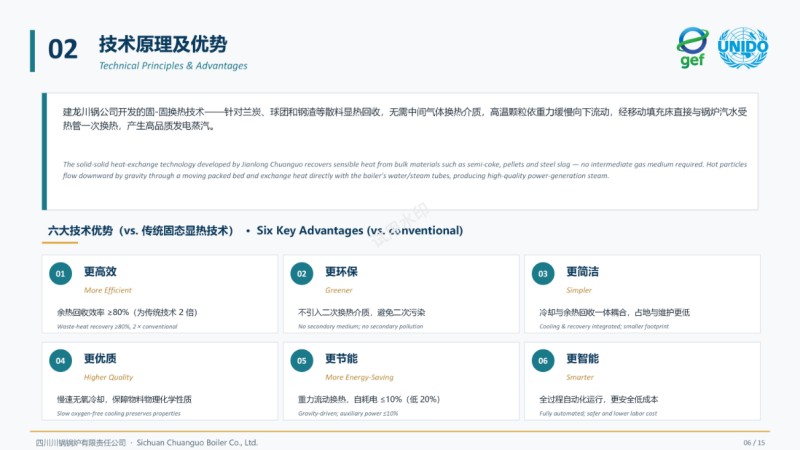
Task: Select the 技术原理及优势 slide title
Action: [163, 44]
